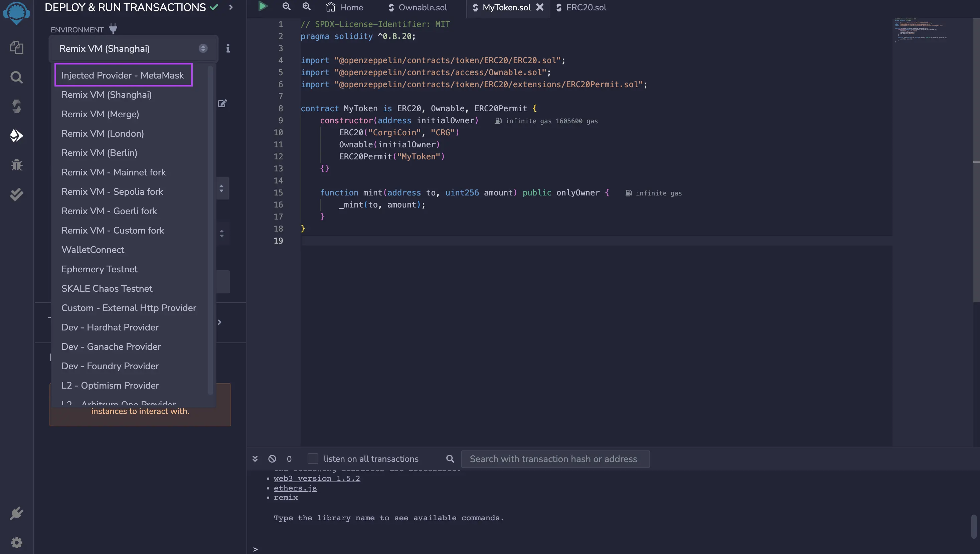The width and height of the screenshot is (980, 554).
Task: Open the Debugger bug icon
Action: (16, 165)
